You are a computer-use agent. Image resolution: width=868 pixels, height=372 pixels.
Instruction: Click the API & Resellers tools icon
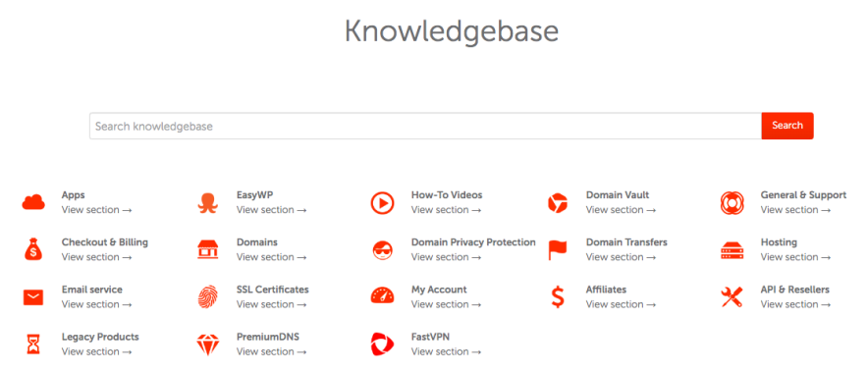click(732, 297)
